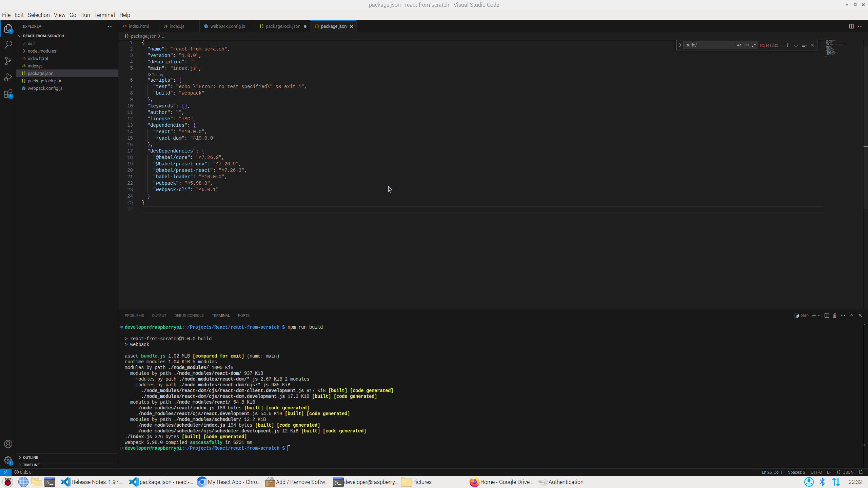The width and height of the screenshot is (868, 488).
Task: Toggle Match Case in find widget
Action: pyautogui.click(x=739, y=45)
